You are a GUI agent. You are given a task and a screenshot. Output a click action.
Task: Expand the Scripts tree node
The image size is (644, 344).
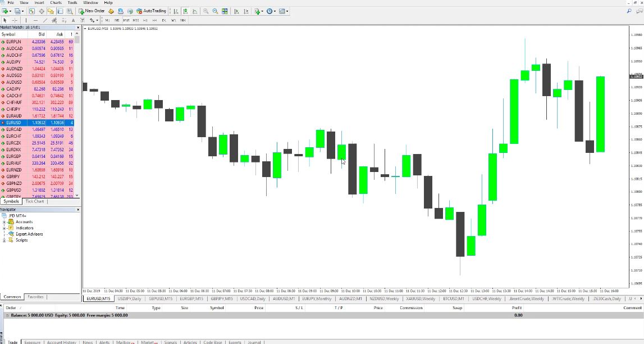point(6,240)
